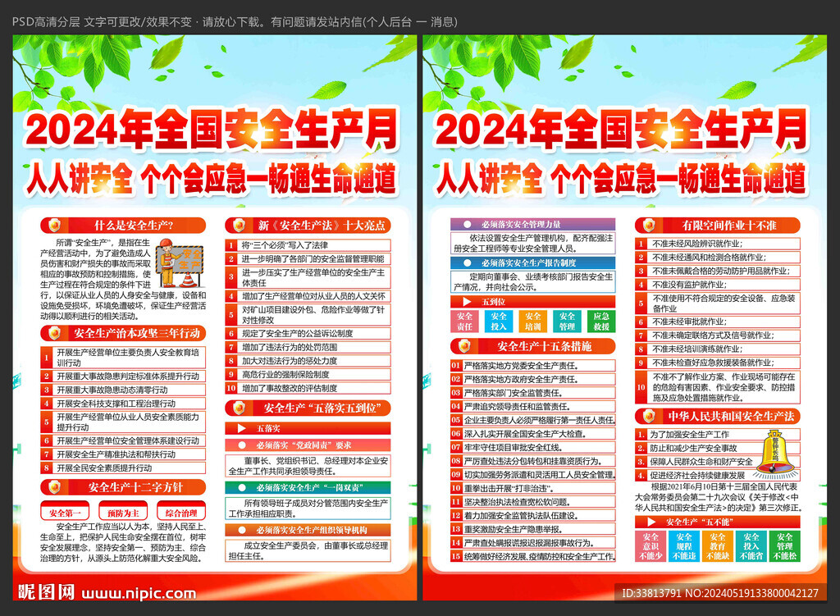Click the shield icon beside 安全生产十五条措施
Viewport: 840px width, 616px height.
pyautogui.click(x=465, y=347)
